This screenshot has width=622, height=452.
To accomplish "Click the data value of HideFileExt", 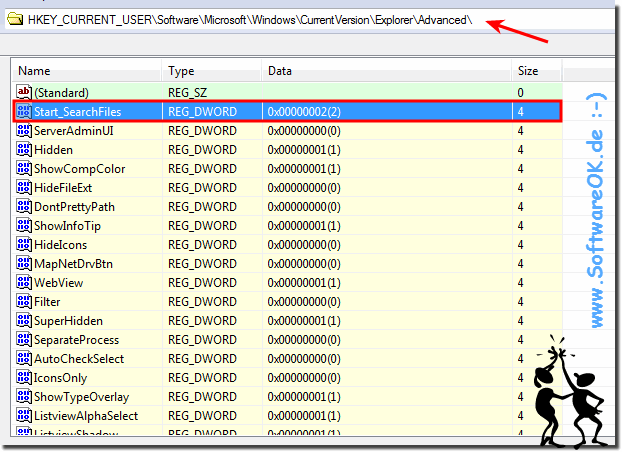I will [304, 188].
